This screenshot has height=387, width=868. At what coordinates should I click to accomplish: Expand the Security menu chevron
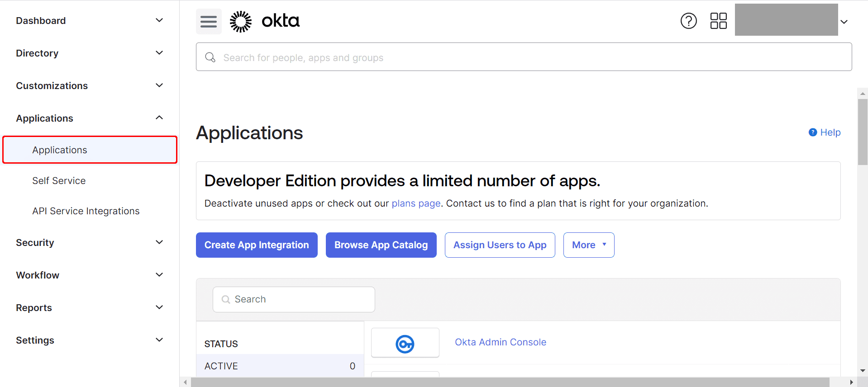coord(159,242)
